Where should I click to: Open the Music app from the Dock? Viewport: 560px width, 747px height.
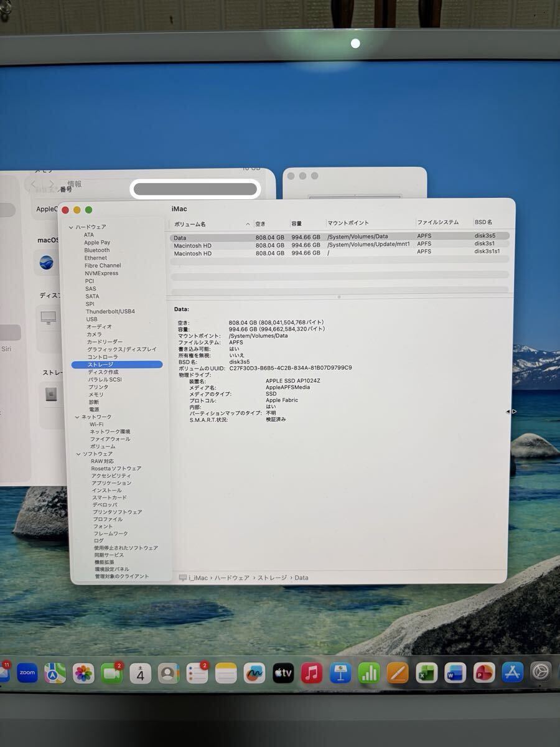[x=311, y=673]
